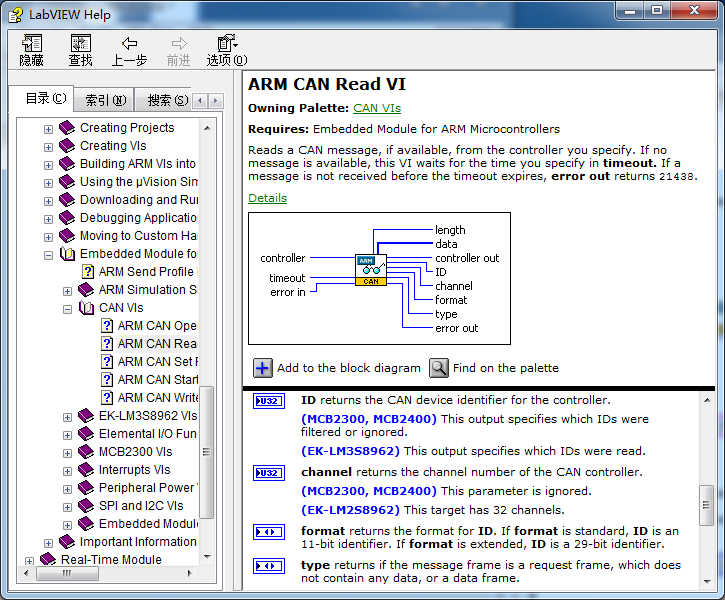The image size is (725, 600).
Task: Open ARM CAN Open topic in tree
Action: click(157, 326)
